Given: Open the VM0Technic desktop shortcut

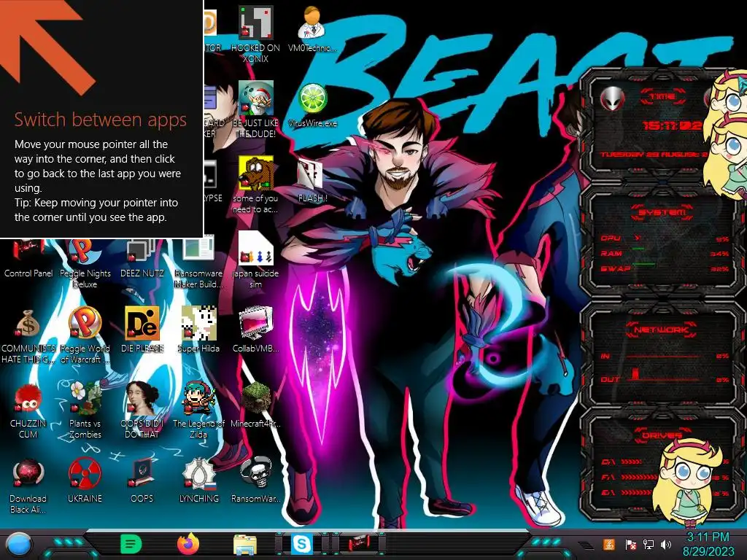Looking at the screenshot, I should point(312,29).
